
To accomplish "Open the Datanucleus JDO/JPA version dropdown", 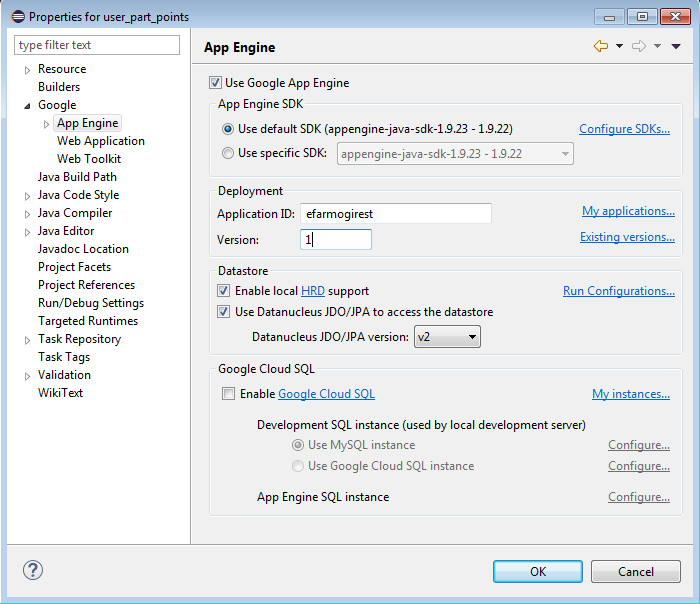I will pos(447,337).
